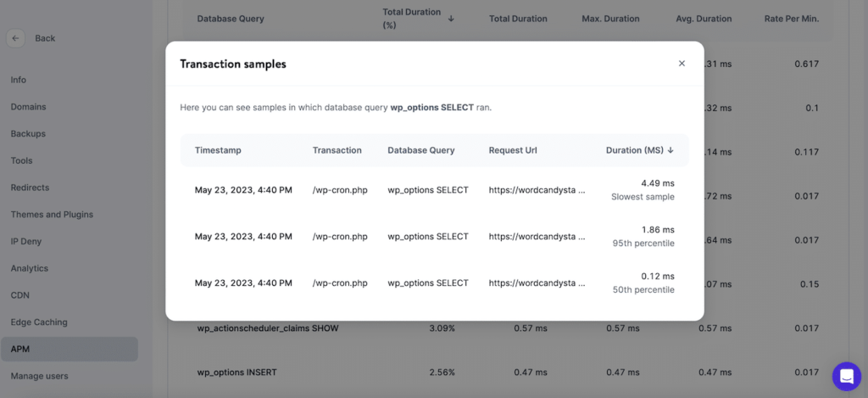Click the 95th percentile request URL
This screenshot has width=868, height=398.
(x=537, y=237)
